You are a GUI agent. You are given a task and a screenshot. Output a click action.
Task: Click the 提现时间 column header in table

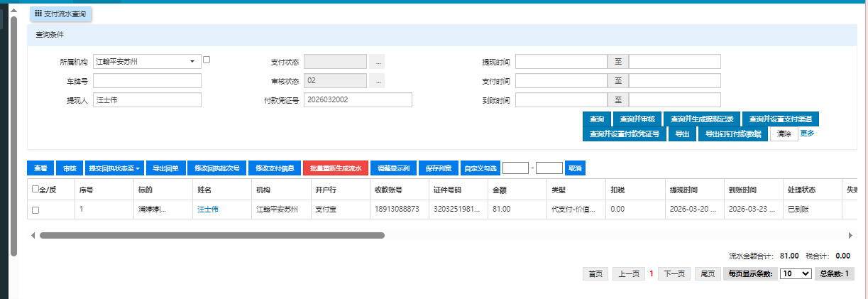click(x=693, y=190)
